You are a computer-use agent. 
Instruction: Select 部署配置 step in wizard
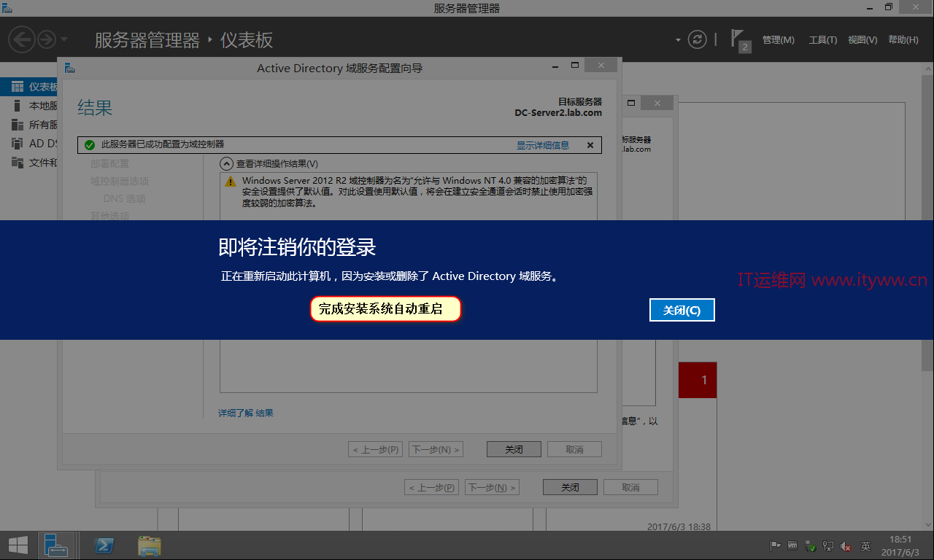coord(109,163)
